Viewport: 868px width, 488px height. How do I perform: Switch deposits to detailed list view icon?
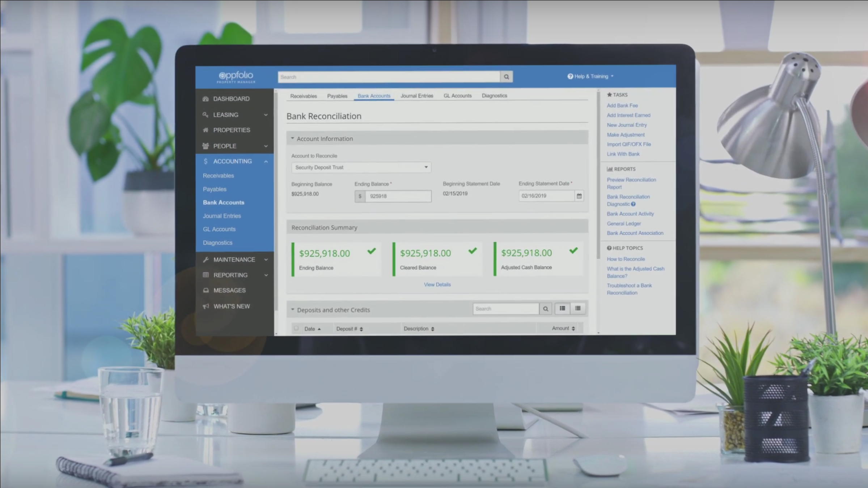pyautogui.click(x=562, y=308)
